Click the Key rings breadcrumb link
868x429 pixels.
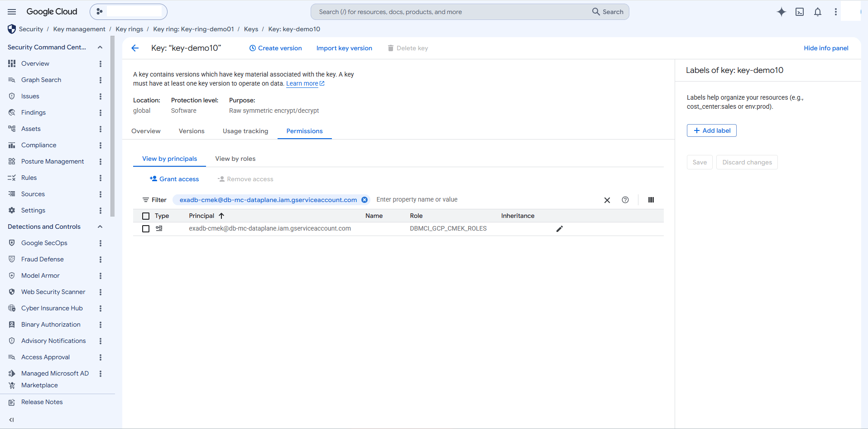[x=129, y=29]
